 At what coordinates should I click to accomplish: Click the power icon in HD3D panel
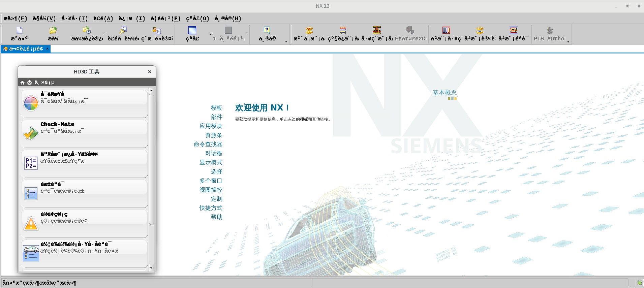click(x=29, y=83)
